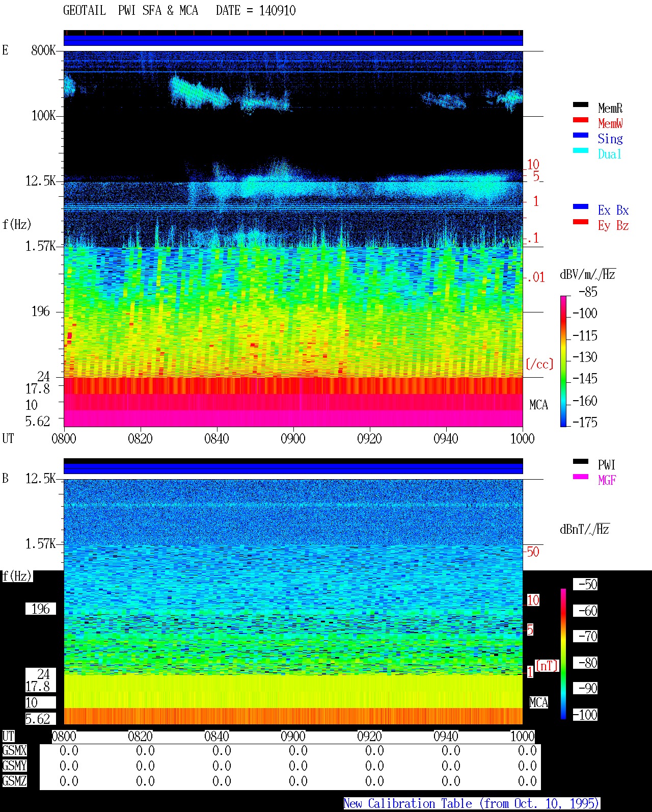
Task: Click the red .01 density tick label
Action: coord(536,278)
